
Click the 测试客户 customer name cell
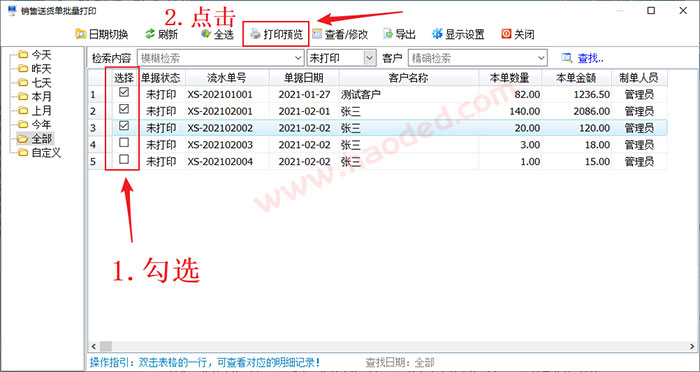(408, 94)
